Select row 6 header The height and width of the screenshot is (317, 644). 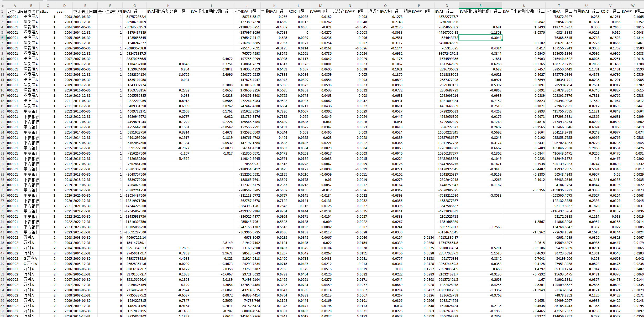pos(2,38)
